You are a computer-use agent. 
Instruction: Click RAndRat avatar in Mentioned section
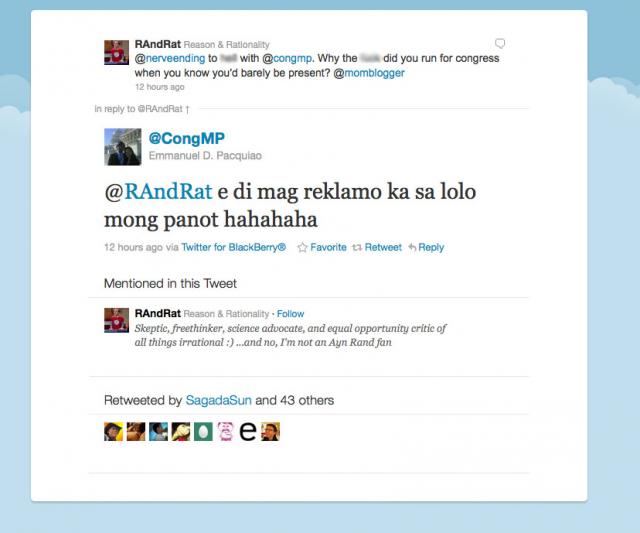tap(116, 320)
